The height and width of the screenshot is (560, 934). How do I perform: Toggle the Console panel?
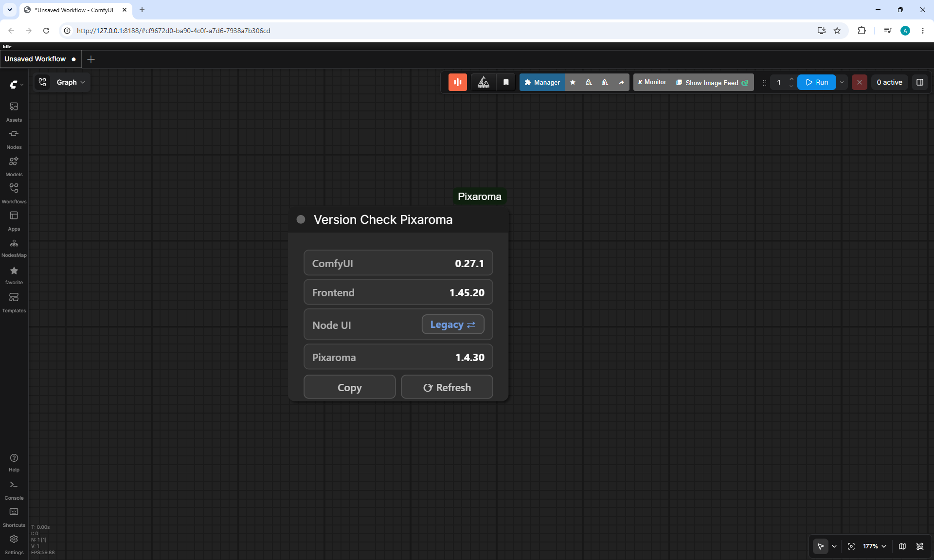tap(14, 490)
